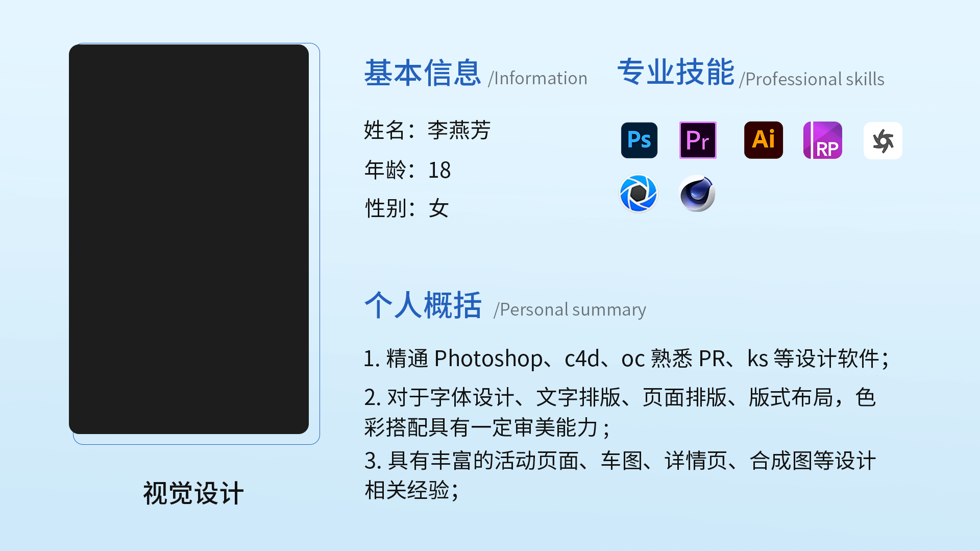The width and height of the screenshot is (980, 551).
Task: Select the 个人概括 heading
Action: 423,305
